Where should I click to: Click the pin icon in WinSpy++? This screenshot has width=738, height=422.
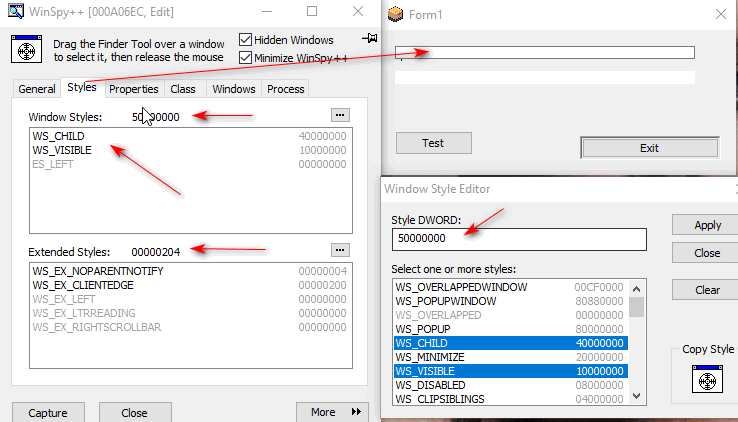point(372,39)
